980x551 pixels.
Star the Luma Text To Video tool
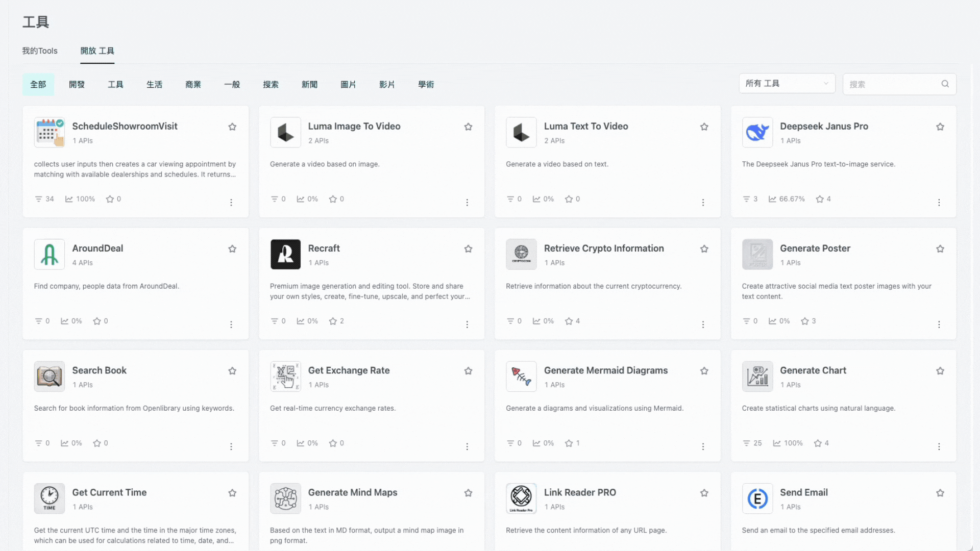(704, 127)
